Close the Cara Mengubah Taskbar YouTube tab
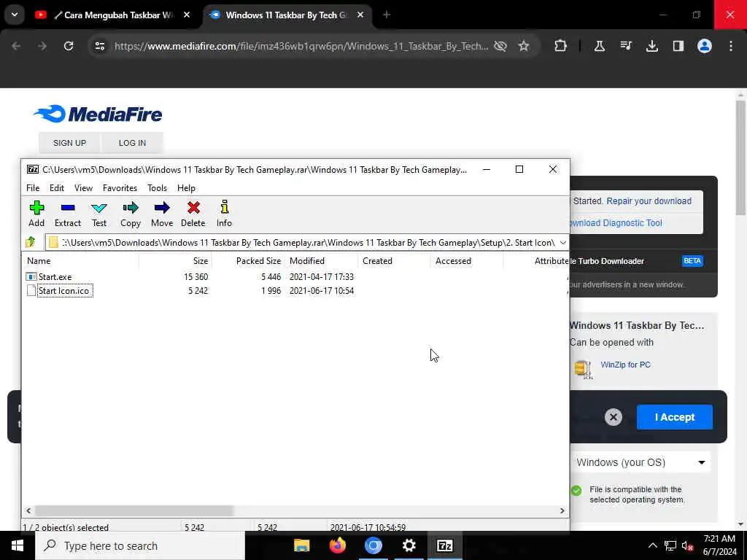The image size is (747, 560). pos(187,15)
